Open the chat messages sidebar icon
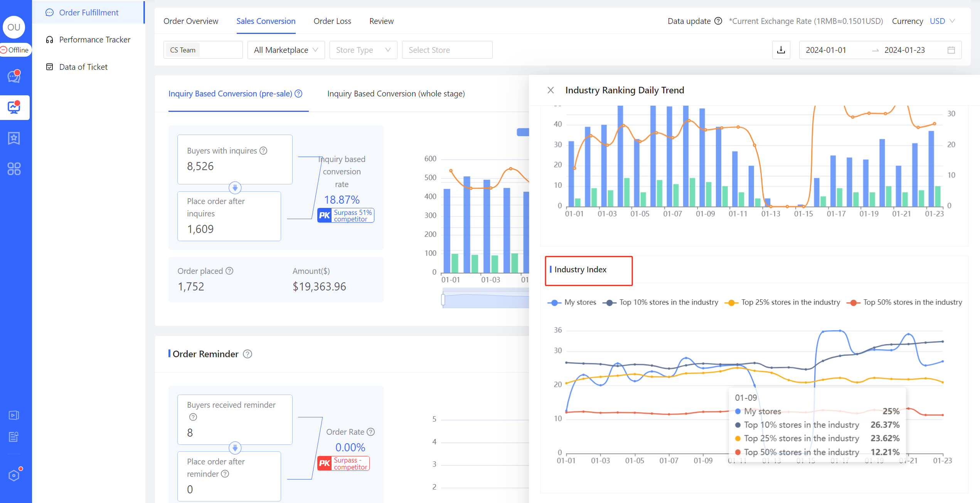Image resolution: width=980 pixels, height=503 pixels. point(14,76)
